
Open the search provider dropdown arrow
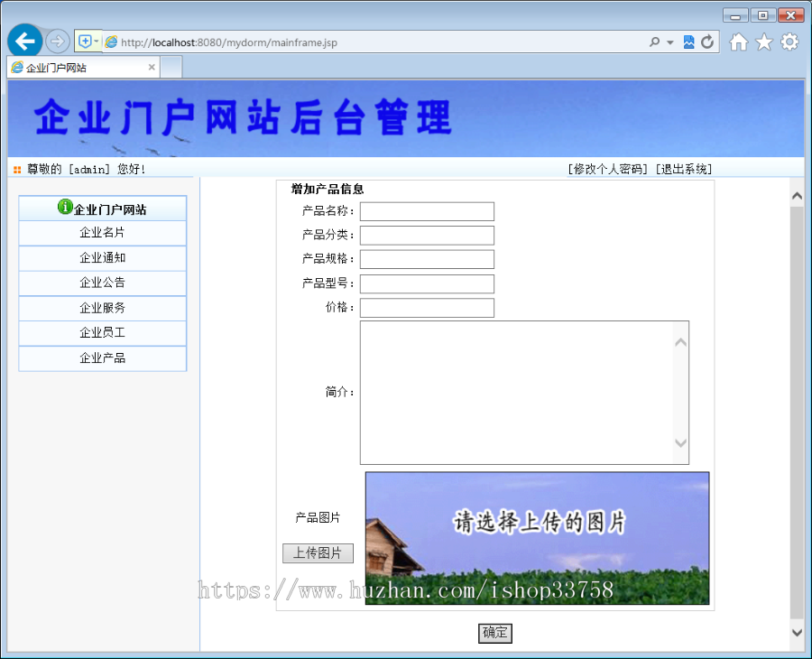[669, 42]
